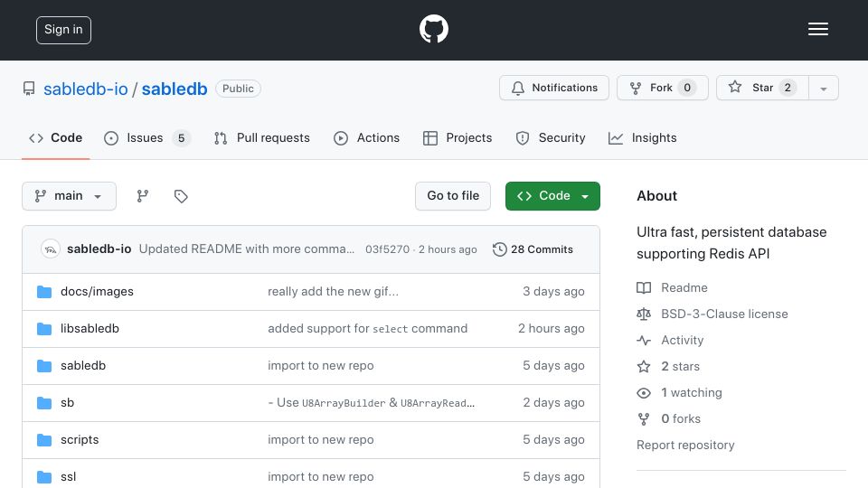Open the Pull requests tab

(x=262, y=137)
